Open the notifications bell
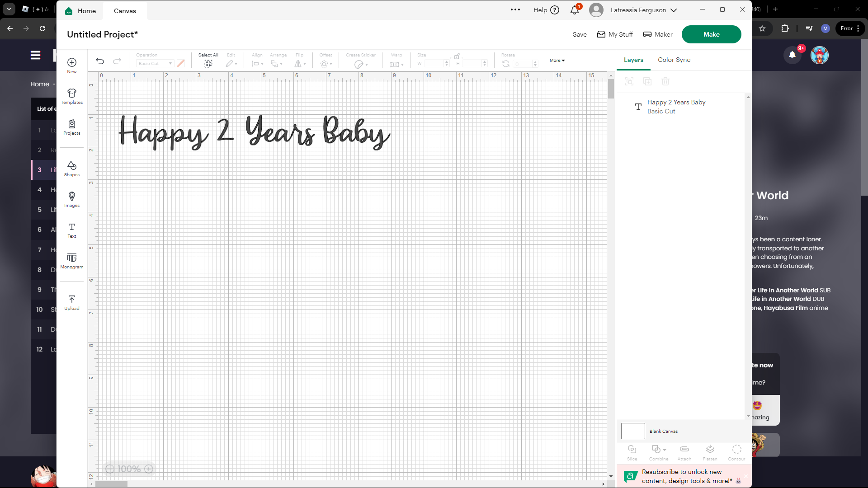The width and height of the screenshot is (868, 488). [575, 10]
